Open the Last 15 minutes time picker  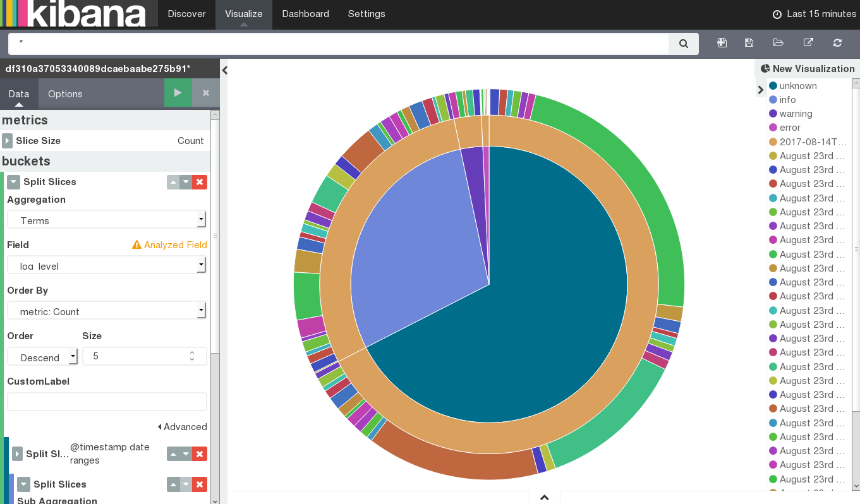point(814,14)
